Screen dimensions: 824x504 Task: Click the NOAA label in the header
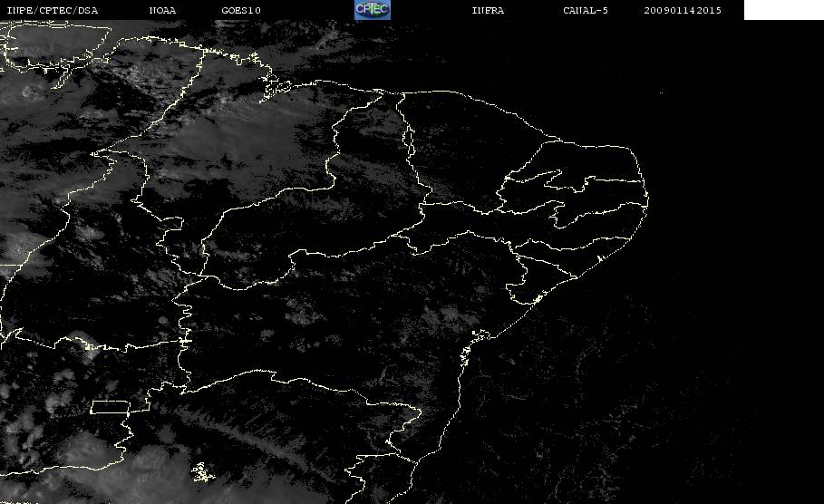[162, 10]
